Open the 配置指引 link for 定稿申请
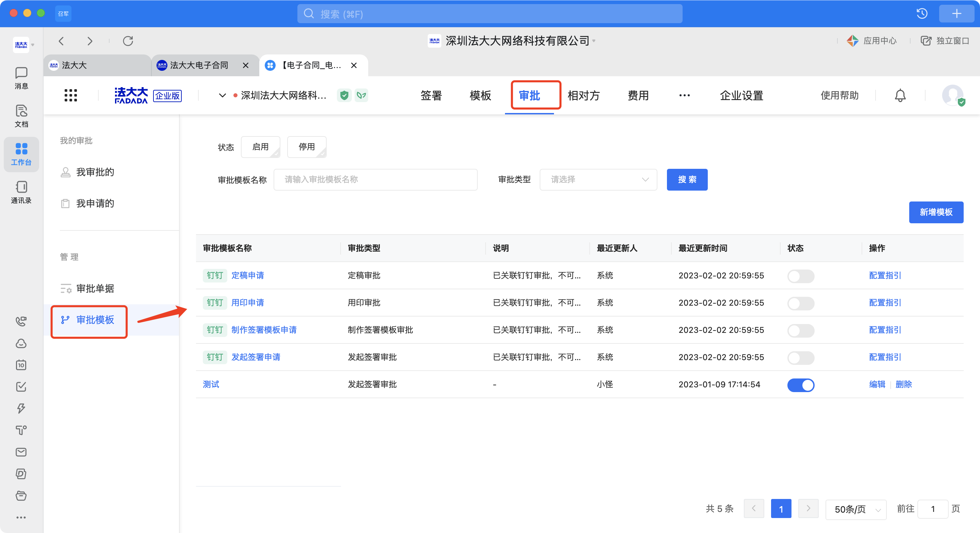 884,275
